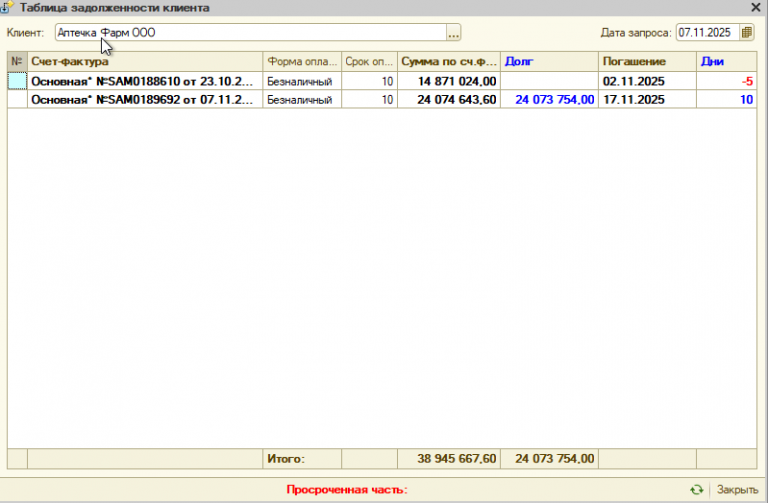The image size is (768, 503).
Task: Click the window icon in the title bar
Action: [x=7, y=7]
